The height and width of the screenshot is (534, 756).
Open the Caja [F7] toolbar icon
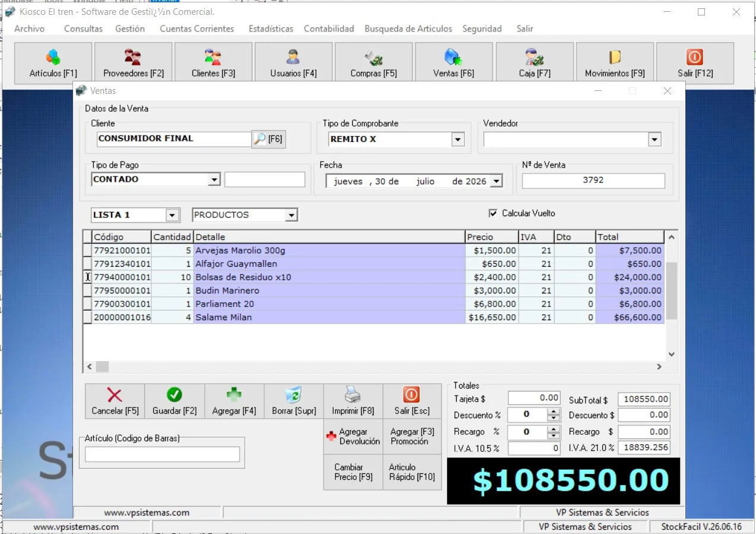(534, 63)
